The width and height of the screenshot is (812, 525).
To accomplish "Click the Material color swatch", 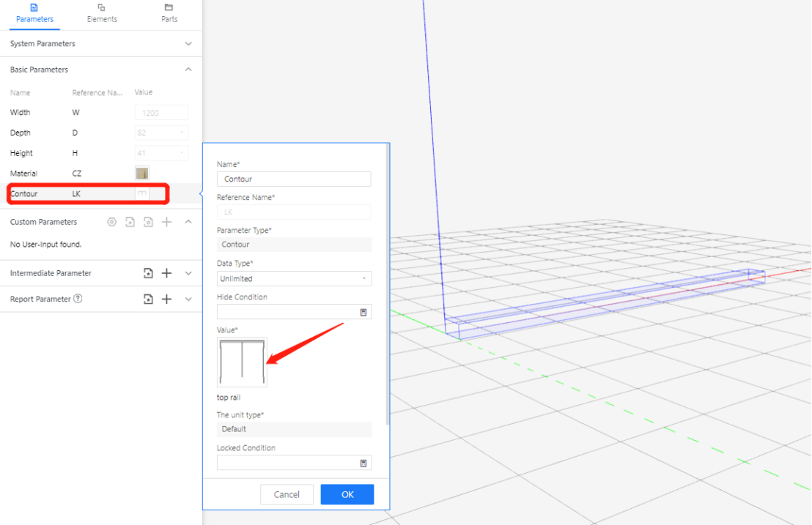I will pos(142,174).
